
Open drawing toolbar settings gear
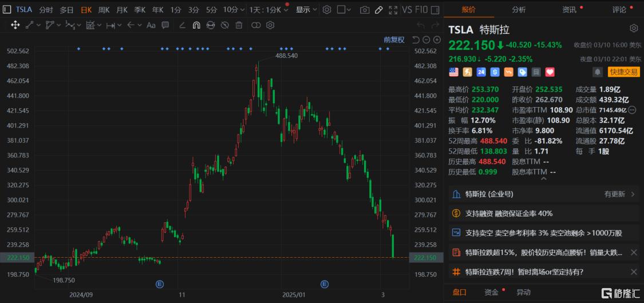270,26
